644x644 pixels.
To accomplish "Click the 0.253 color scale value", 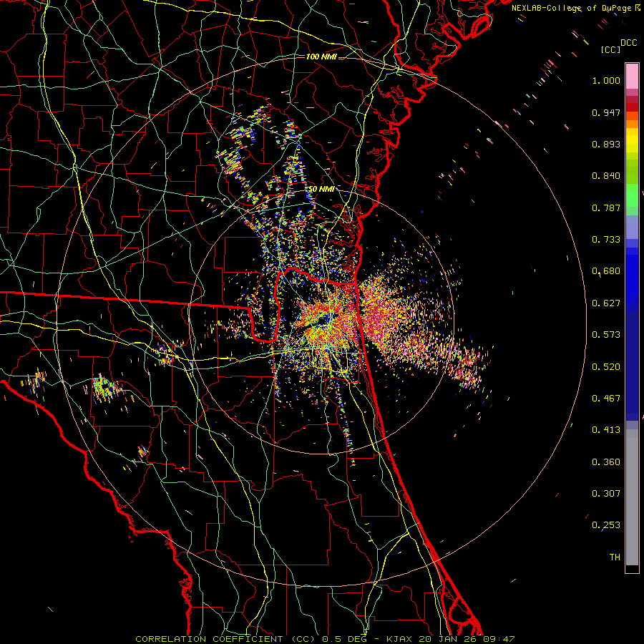I will 606,525.
